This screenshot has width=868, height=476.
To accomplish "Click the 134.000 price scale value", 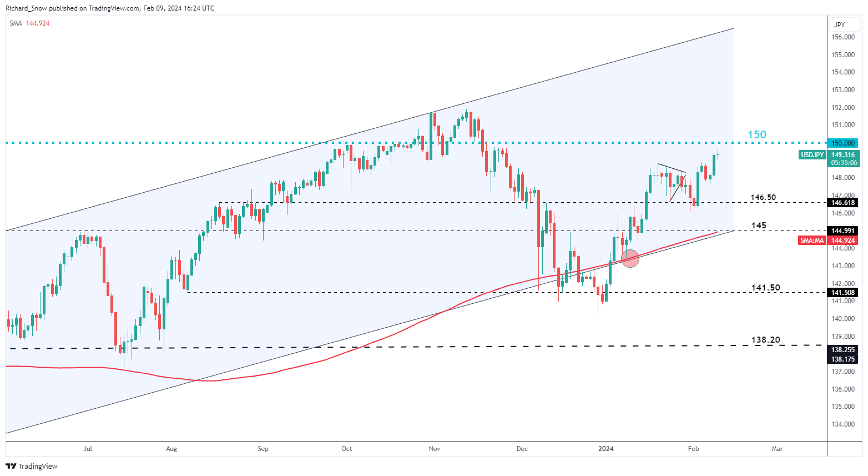I will click(x=843, y=424).
